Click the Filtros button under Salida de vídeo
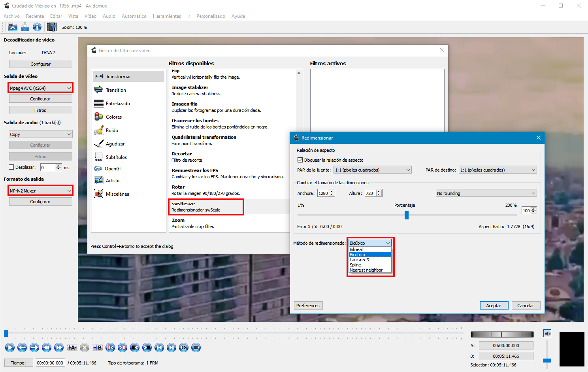Image resolution: width=588 pixels, height=372 pixels. pyautogui.click(x=40, y=110)
